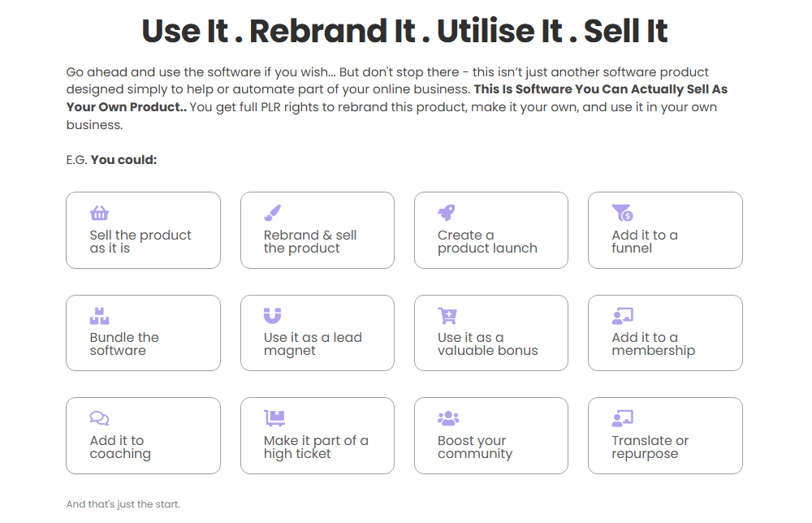Click 'Use it as a lead magnet' text
Image resolution: width=812 pixels, height=523 pixels.
point(312,344)
